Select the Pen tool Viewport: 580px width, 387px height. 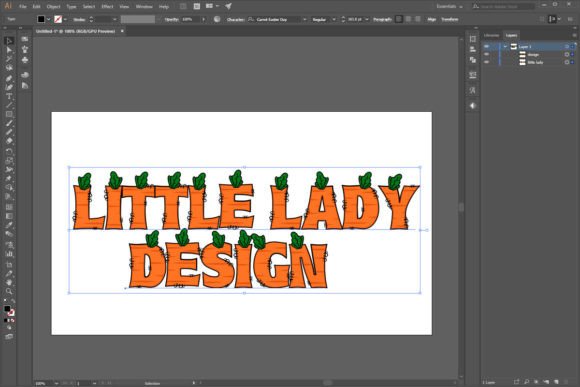(x=9, y=78)
